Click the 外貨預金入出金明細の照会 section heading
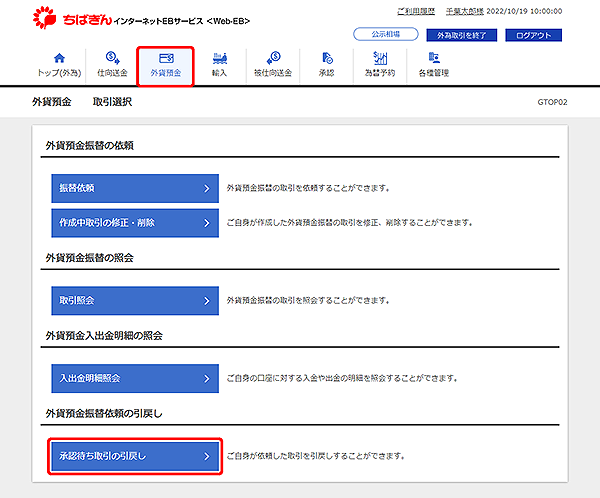The height and width of the screenshot is (498, 600). pos(104,336)
